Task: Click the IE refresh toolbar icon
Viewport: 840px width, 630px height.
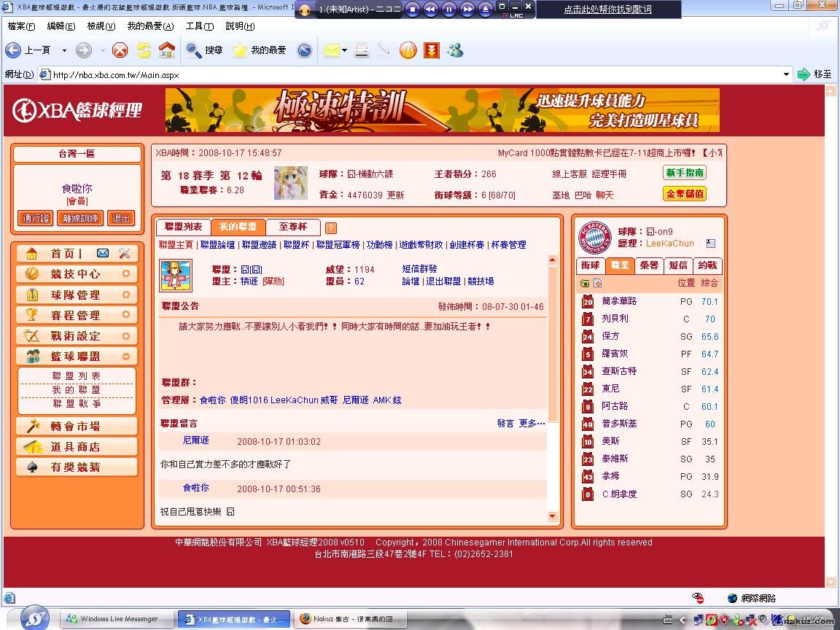Action: (x=144, y=50)
